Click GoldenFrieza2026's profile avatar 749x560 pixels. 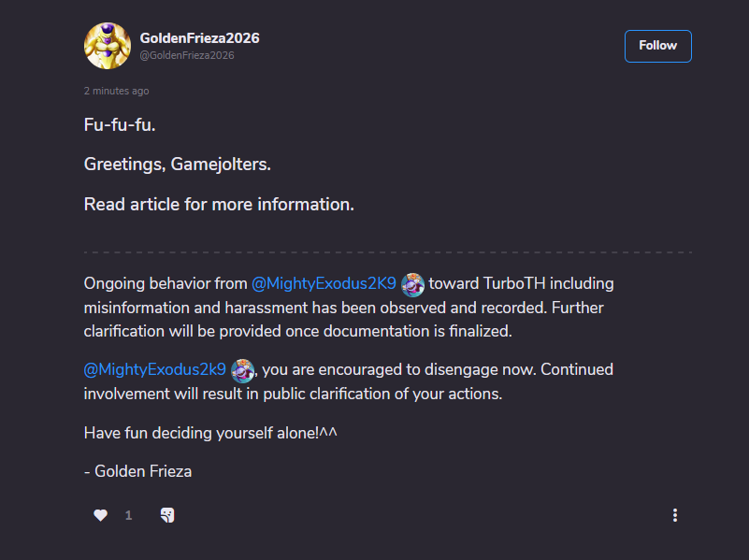(108, 46)
